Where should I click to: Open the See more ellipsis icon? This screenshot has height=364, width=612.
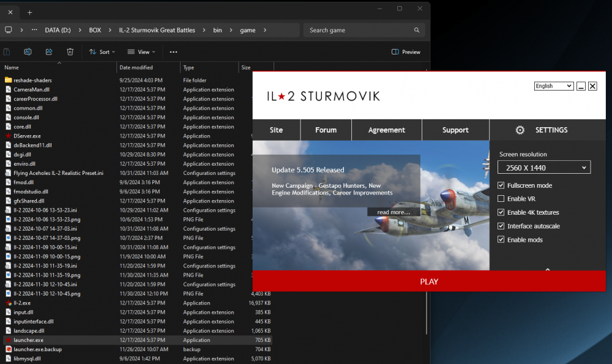pos(173,51)
